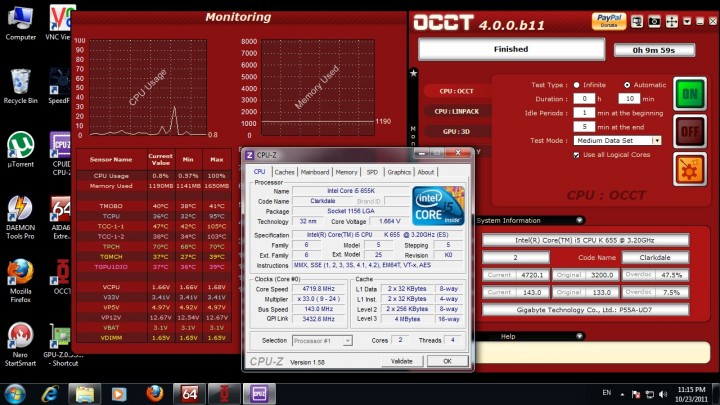This screenshot has height=405, width=720.
Task: Switch to Firefox on the taskbar
Action: click(x=154, y=394)
